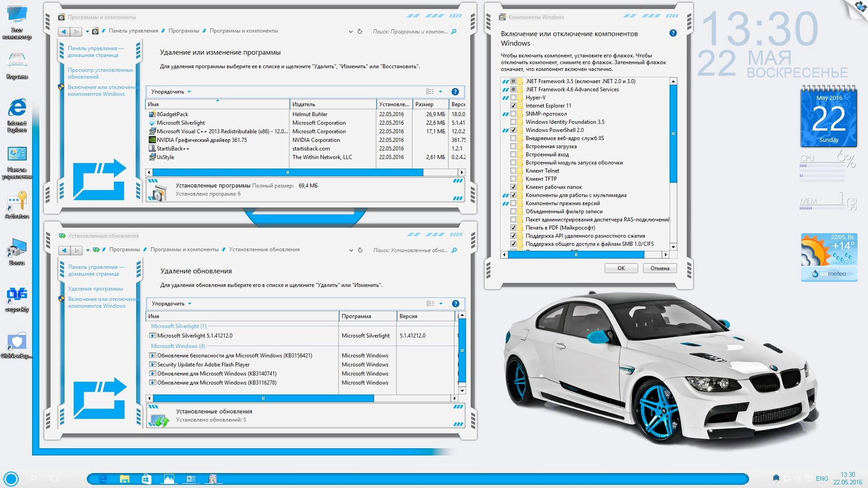Uncheck Internet Explorer 11 component
The width and height of the screenshot is (868, 488).
(514, 105)
